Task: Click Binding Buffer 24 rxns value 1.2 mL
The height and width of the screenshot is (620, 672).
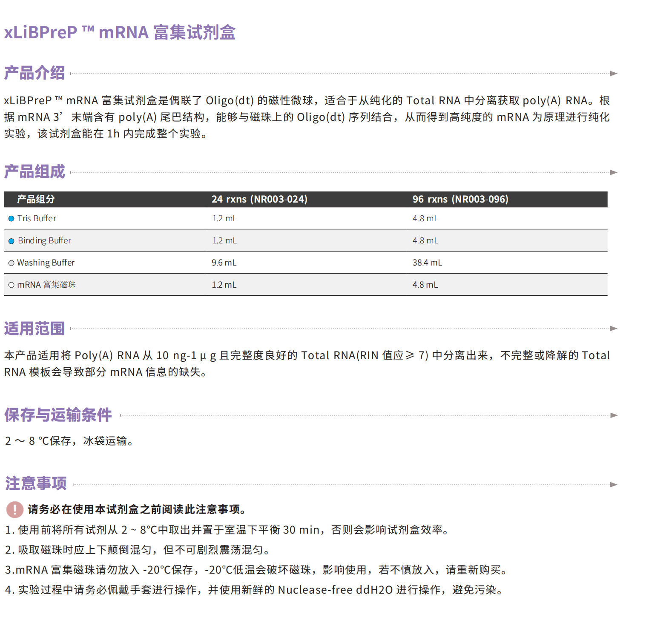Action: point(224,240)
